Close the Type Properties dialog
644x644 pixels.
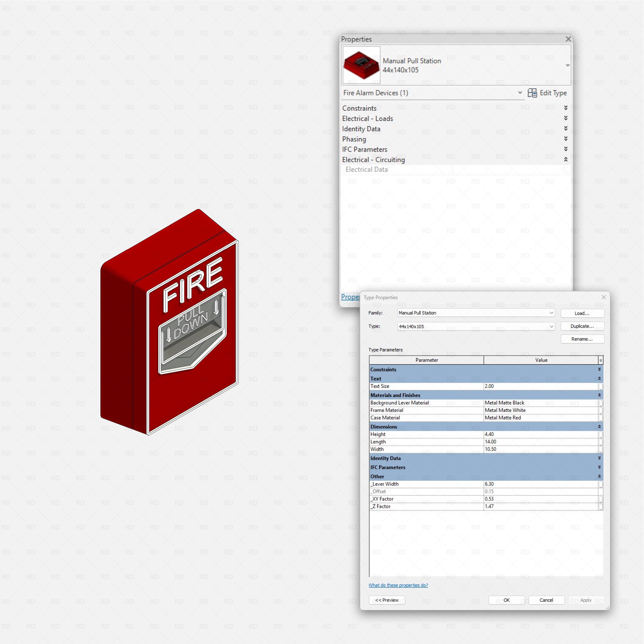(x=603, y=297)
